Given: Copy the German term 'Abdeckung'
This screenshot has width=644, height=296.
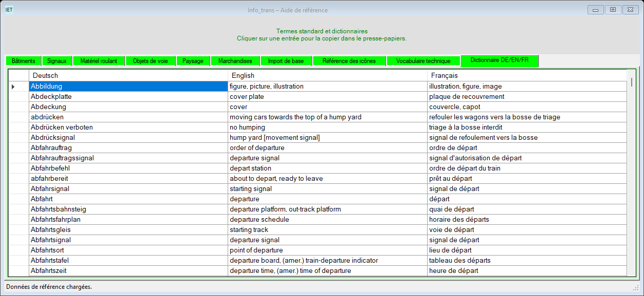Looking at the screenshot, I should point(128,107).
